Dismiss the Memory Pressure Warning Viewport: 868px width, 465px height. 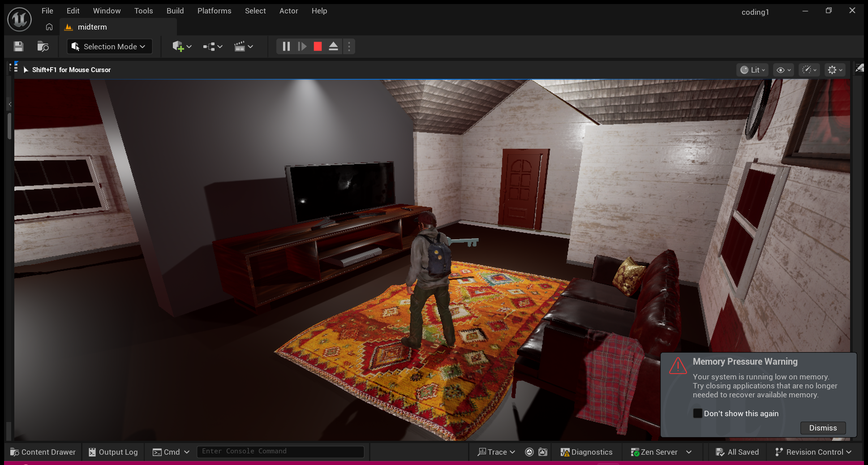(x=823, y=428)
